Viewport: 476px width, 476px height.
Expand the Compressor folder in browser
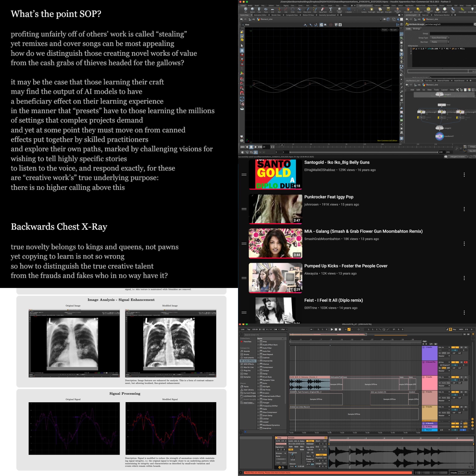pyautogui.click(x=258, y=367)
